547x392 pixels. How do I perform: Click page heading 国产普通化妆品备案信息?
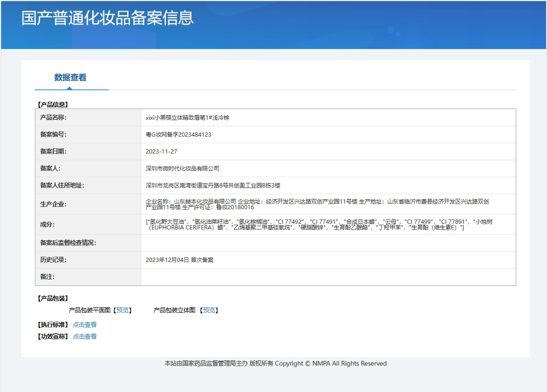coord(107,18)
